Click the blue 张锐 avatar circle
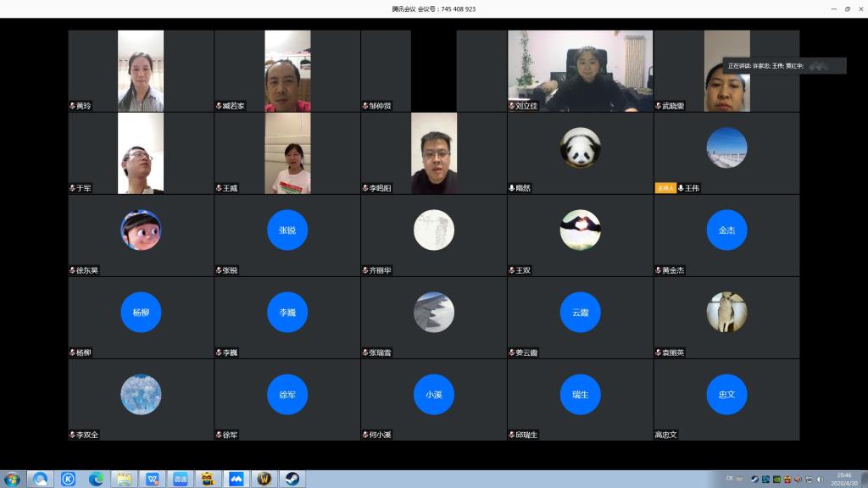This screenshot has height=488, width=868. coord(287,230)
